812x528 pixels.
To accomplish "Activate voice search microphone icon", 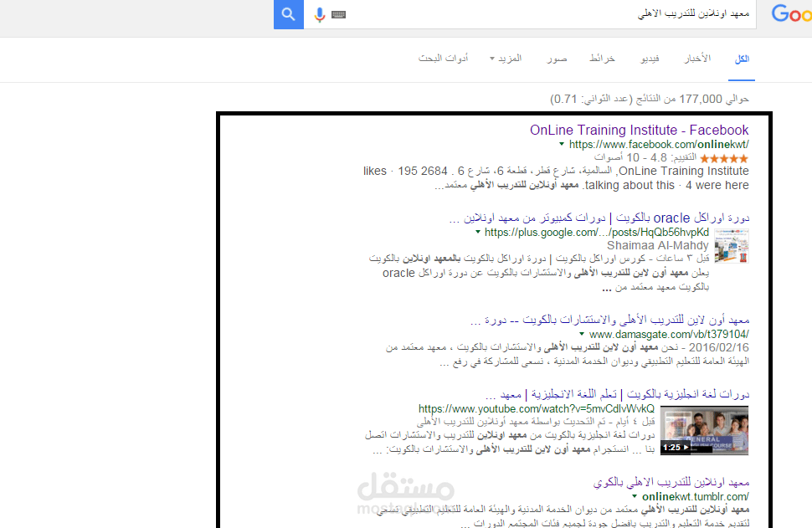I will click(x=320, y=15).
